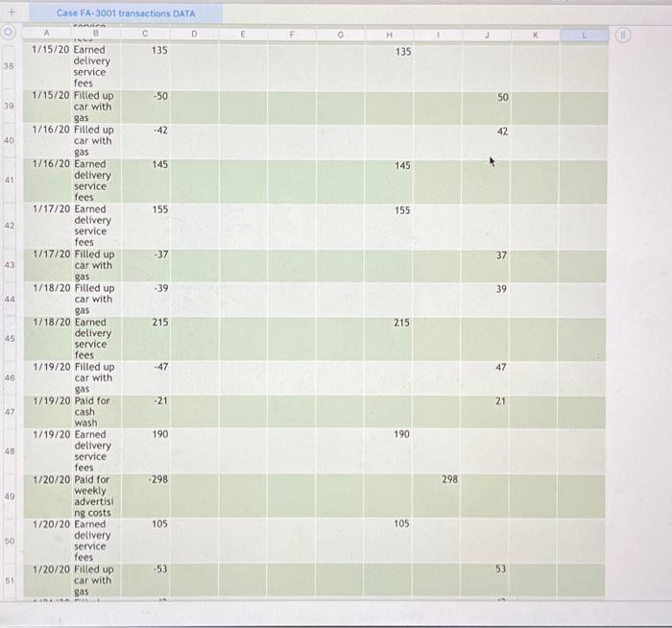Viewport: 672px width, 628px height.
Task: Click the 37 value in column J
Action: point(501,255)
